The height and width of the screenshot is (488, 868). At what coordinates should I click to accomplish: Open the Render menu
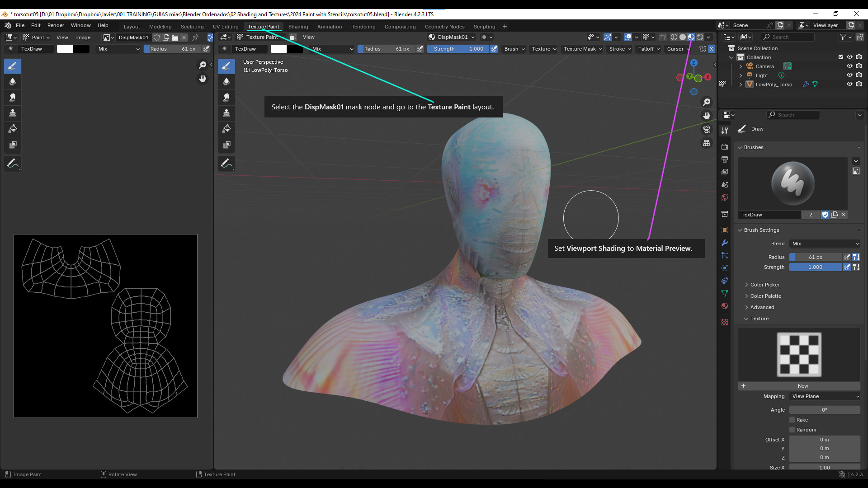[56, 25]
